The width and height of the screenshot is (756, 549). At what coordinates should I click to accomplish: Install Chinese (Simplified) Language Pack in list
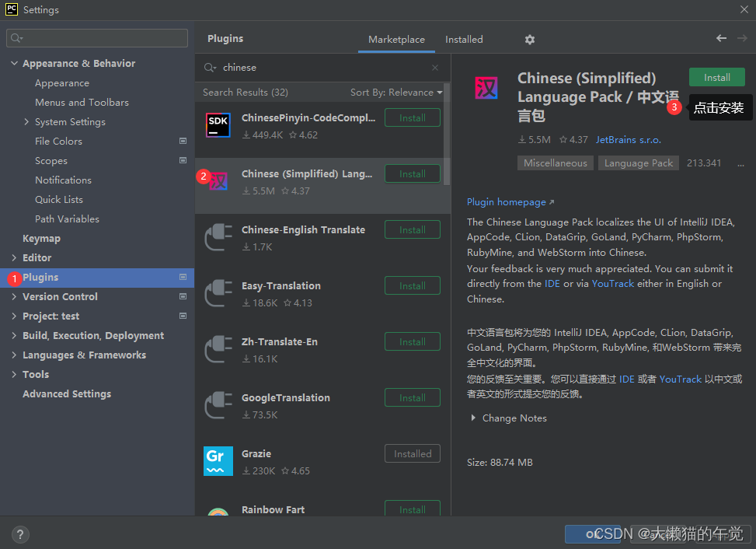413,173
